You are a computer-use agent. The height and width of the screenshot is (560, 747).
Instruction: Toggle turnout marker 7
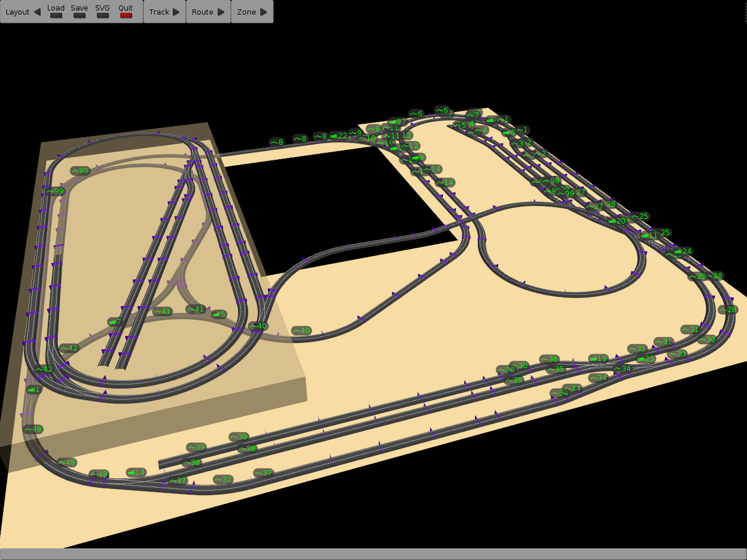[x=115, y=322]
